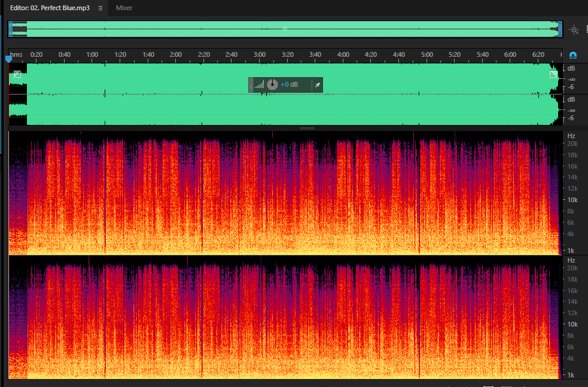Click the 16k mark on the lower spectrogram scale
The image size is (588, 387).
[x=572, y=291]
